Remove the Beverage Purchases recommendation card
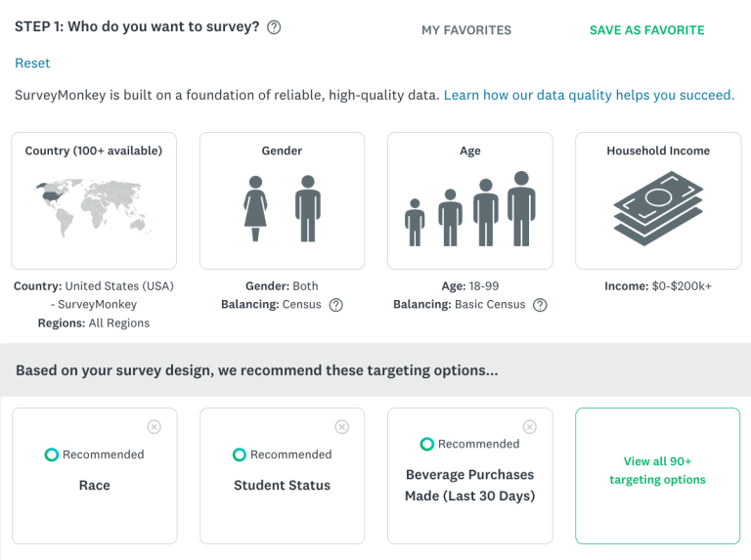The width and height of the screenshot is (751, 560). 530,426
